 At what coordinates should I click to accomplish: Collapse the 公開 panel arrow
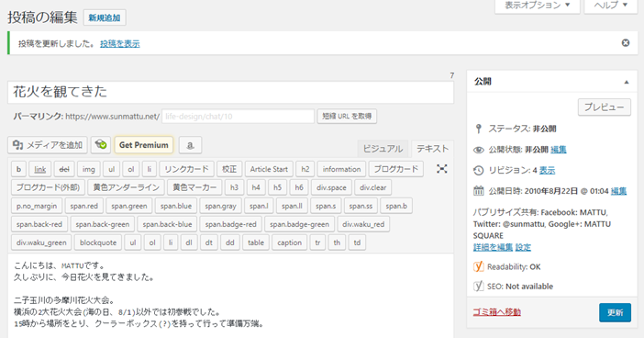(627, 82)
